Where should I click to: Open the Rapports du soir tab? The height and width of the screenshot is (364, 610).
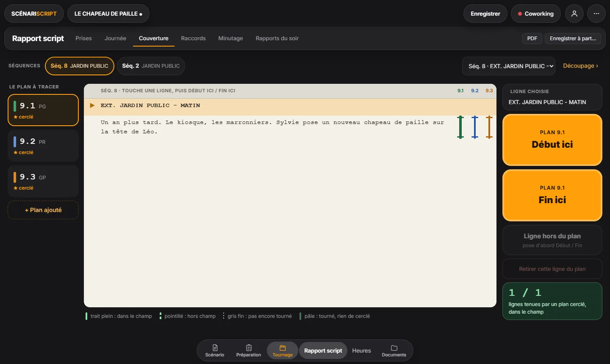coord(277,39)
